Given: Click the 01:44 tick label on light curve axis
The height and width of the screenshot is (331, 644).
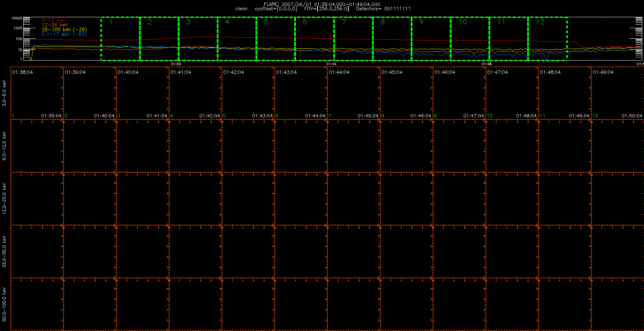Looking at the screenshot, I should coord(331,64).
